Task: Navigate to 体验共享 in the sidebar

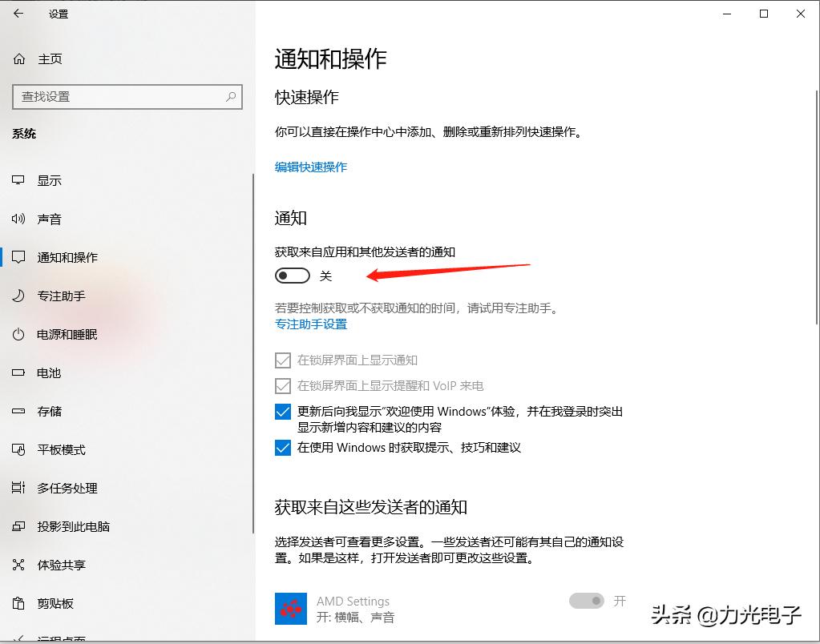Action: pyautogui.click(x=18, y=565)
